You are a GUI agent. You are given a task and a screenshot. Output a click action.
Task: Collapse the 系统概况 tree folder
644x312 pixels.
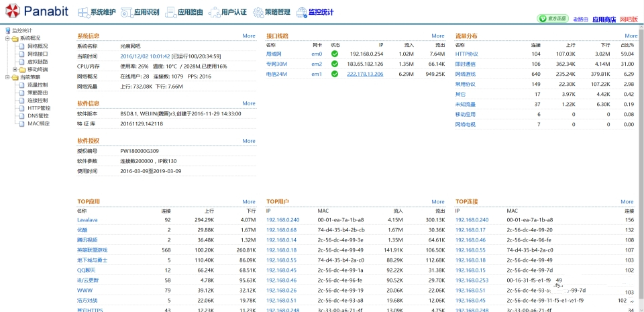click(x=7, y=38)
